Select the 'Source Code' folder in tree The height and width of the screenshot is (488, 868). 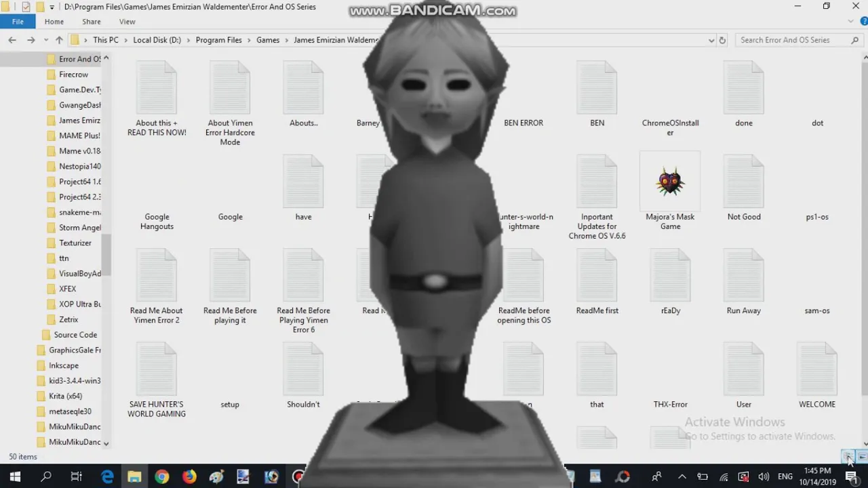[x=75, y=335]
